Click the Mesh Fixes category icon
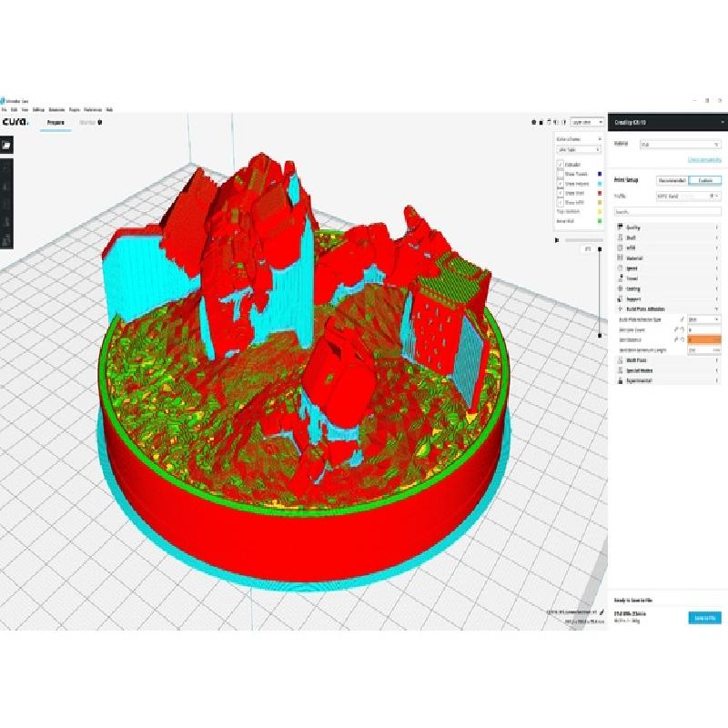The image size is (728, 728). (x=620, y=360)
